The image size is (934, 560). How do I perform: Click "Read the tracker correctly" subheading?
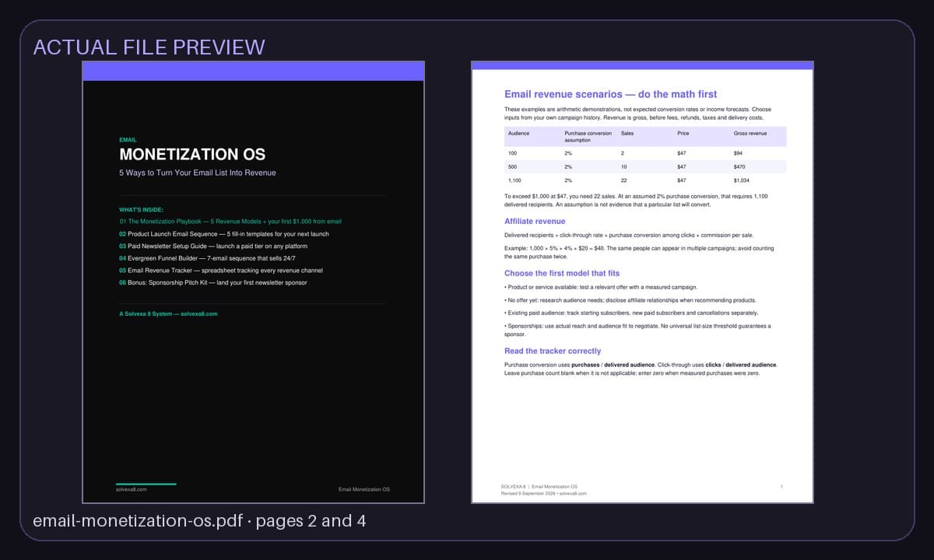click(553, 352)
